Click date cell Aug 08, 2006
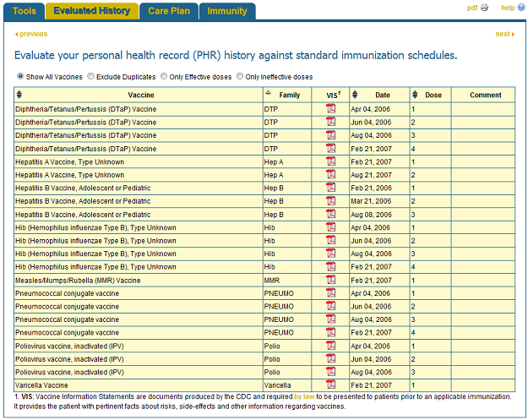The width and height of the screenshot is (528, 420). click(379, 215)
